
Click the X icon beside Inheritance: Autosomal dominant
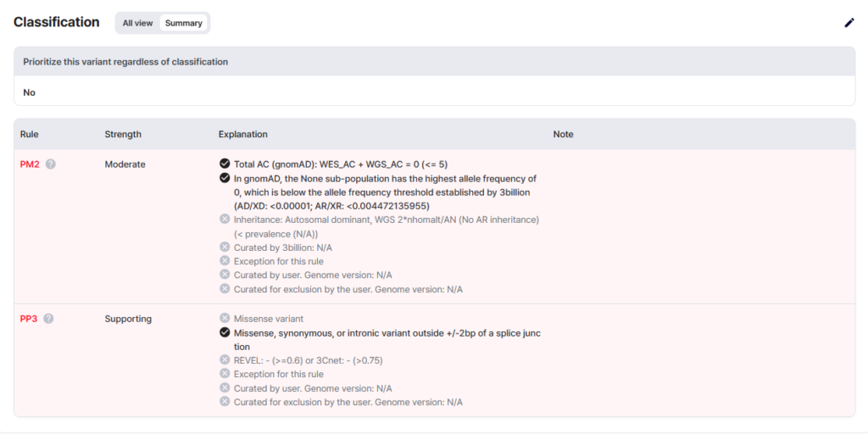click(x=225, y=220)
